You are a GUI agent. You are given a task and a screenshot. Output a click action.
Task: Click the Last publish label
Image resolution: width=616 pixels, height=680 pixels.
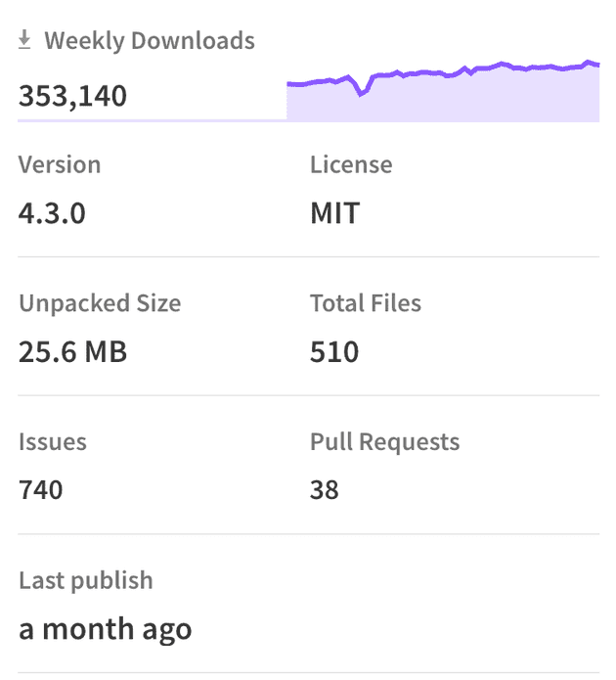click(x=86, y=580)
